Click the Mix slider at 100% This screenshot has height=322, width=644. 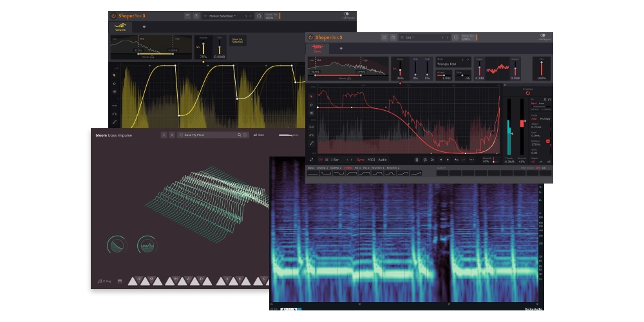click(x=542, y=68)
